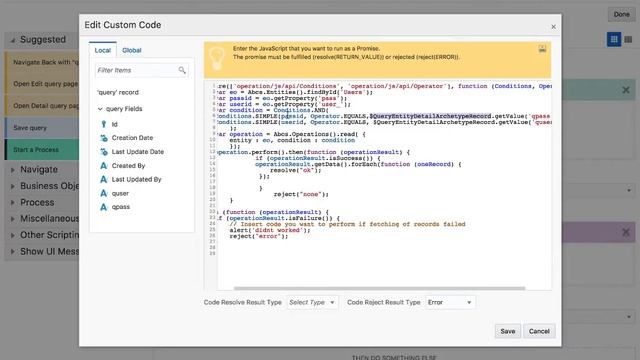Select the Last Update Date field
This screenshot has height=360, width=640.
tap(138, 152)
